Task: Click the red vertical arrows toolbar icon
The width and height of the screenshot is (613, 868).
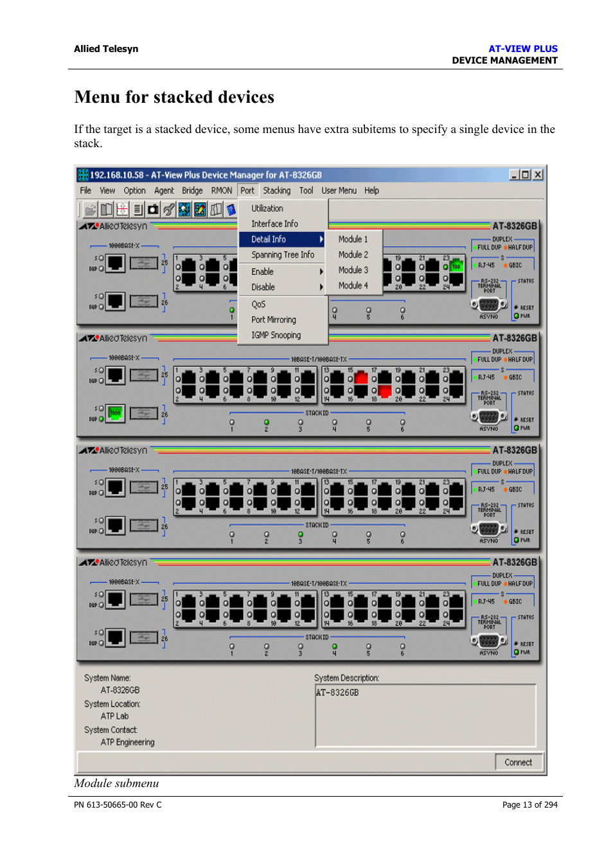Action: pos(121,209)
